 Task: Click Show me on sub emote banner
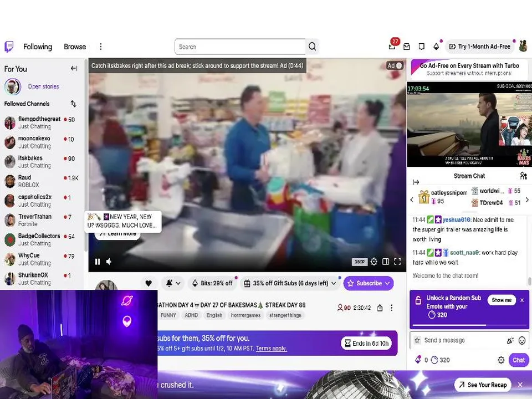(x=502, y=300)
